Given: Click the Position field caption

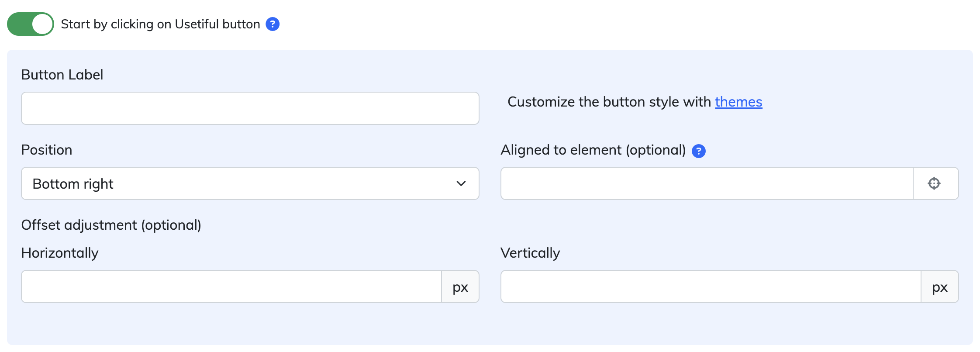Looking at the screenshot, I should (47, 150).
